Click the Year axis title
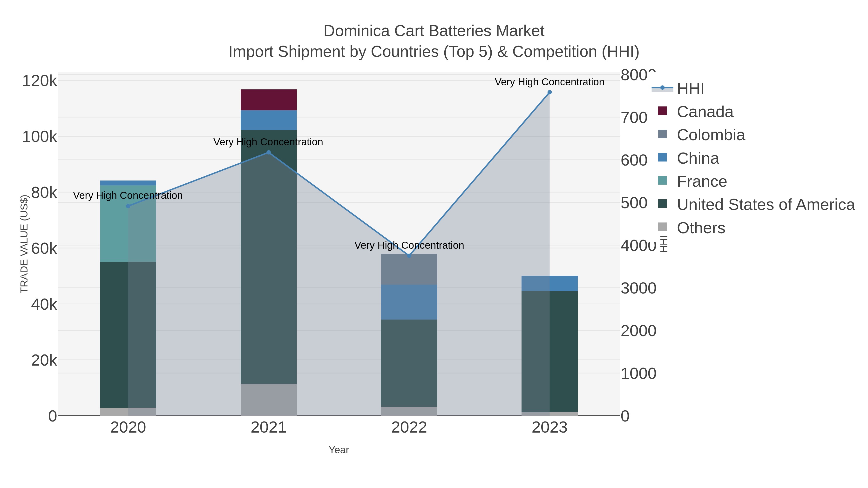The height and width of the screenshot is (488, 868). point(339,450)
